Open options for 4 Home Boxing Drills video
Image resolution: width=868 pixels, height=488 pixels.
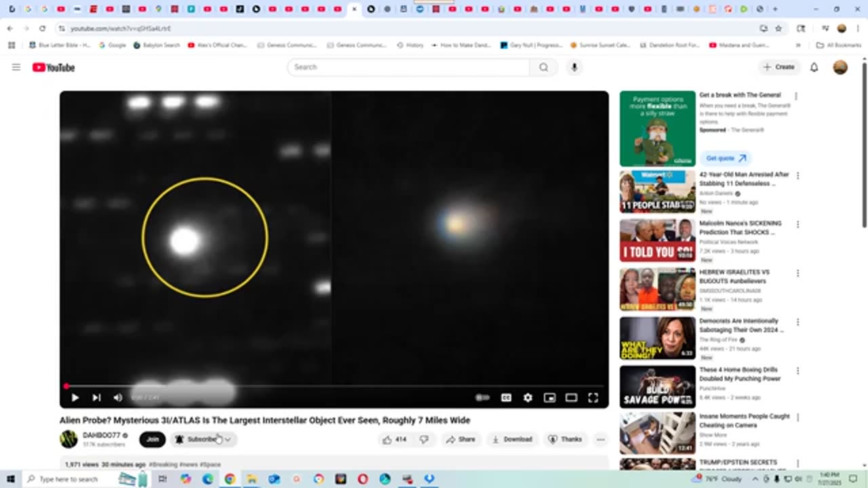pyautogui.click(x=797, y=371)
